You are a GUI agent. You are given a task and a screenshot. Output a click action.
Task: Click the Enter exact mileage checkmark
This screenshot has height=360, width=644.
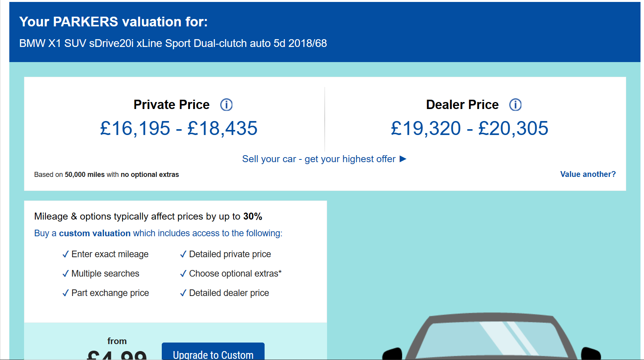point(66,254)
